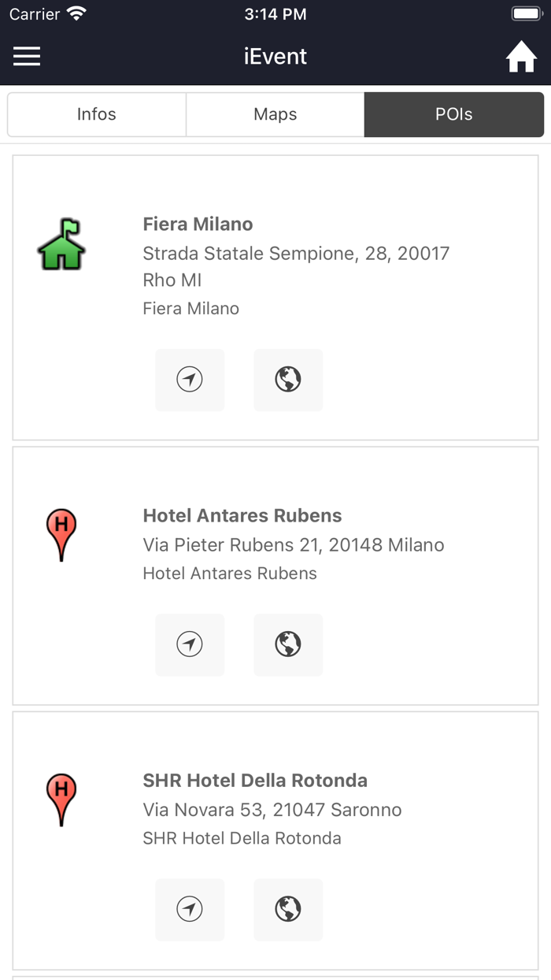Open SHR Hotel Della Rotonda globe icon
Screen dimensions: 551x980
288,909
